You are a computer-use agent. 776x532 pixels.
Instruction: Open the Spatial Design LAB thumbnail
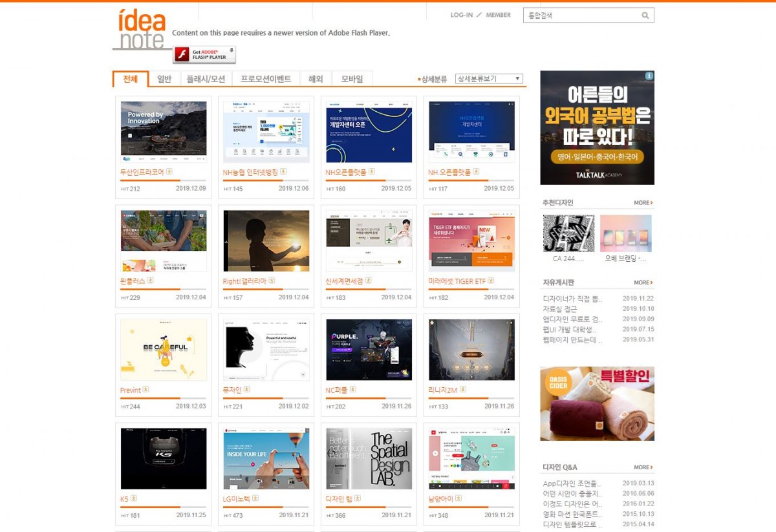coord(369,458)
